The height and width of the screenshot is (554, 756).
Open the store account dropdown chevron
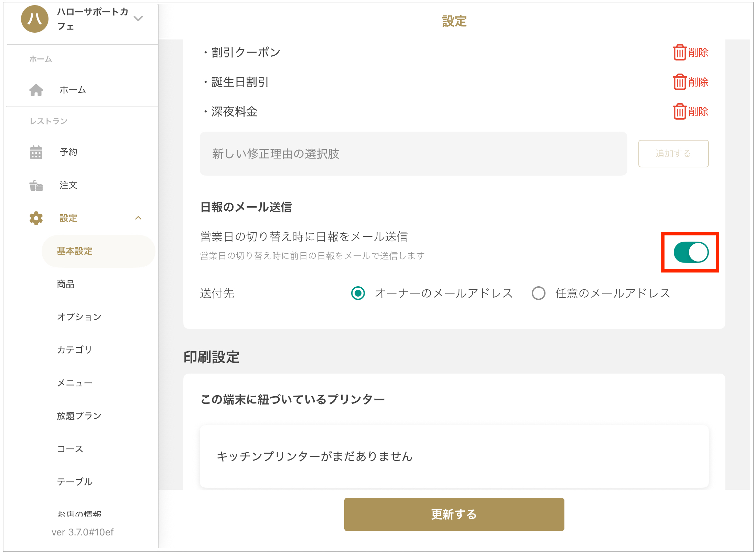[138, 19]
